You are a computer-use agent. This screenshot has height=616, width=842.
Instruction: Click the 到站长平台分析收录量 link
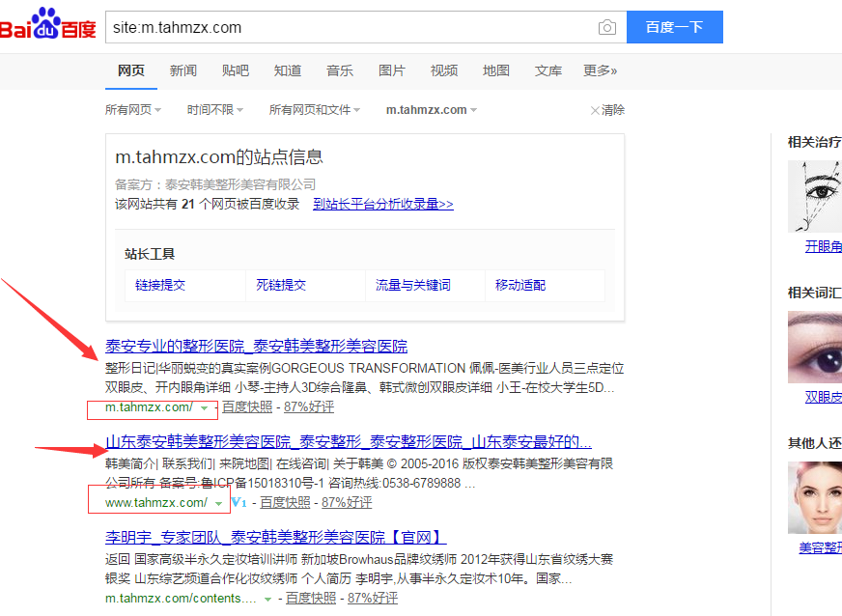point(382,205)
